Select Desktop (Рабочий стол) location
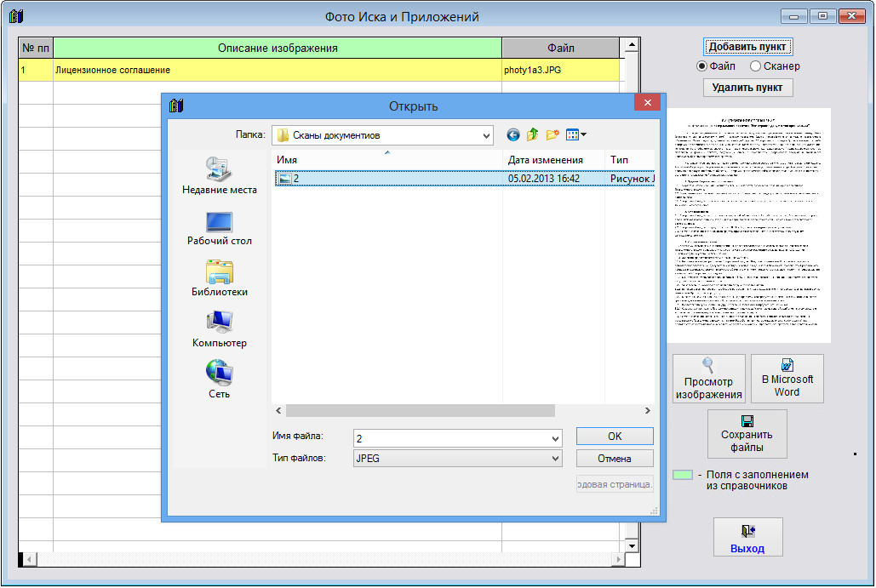Image resolution: width=876 pixels, height=588 pixels. coord(219,228)
